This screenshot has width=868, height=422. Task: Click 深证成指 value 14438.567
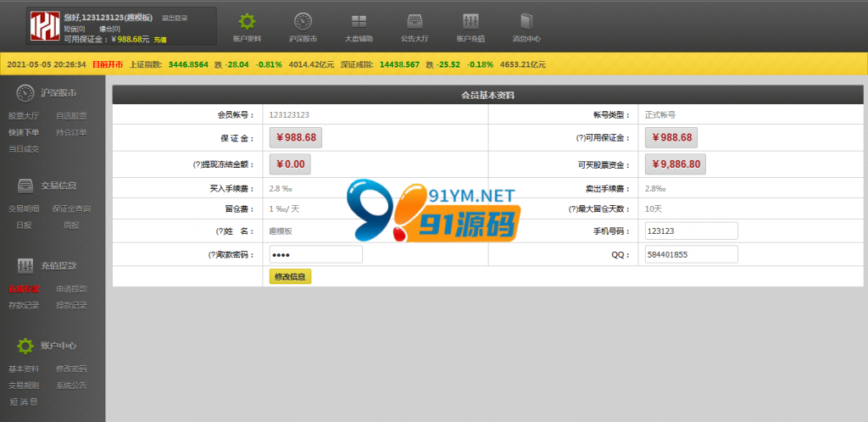click(400, 64)
